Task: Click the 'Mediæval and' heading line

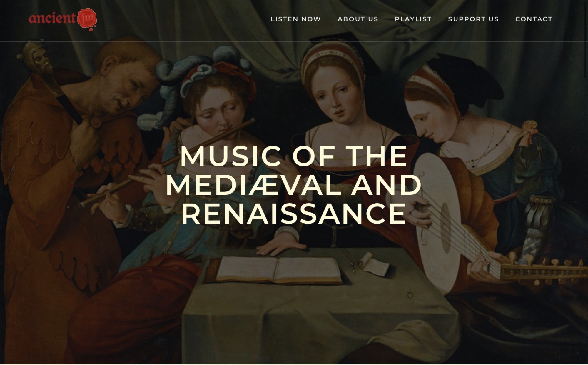Action: (x=294, y=185)
